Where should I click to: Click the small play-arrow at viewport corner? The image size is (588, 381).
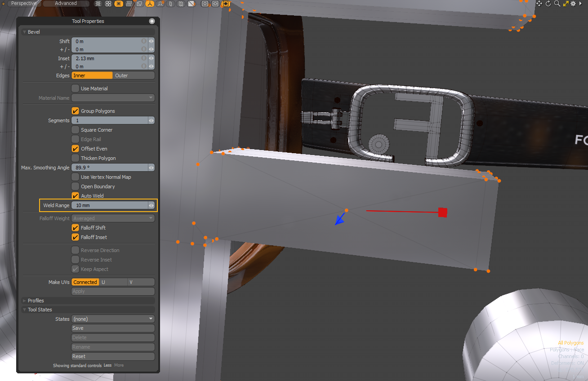click(580, 4)
